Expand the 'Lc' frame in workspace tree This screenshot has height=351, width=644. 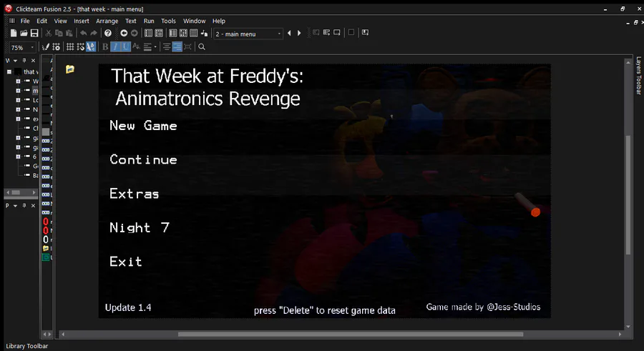click(18, 100)
